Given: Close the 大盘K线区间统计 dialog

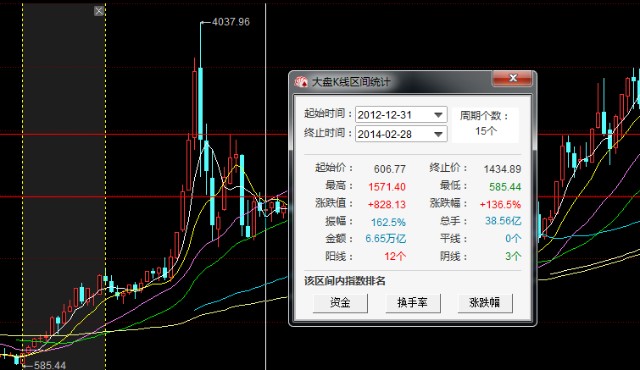Looking at the screenshot, I should (513, 78).
